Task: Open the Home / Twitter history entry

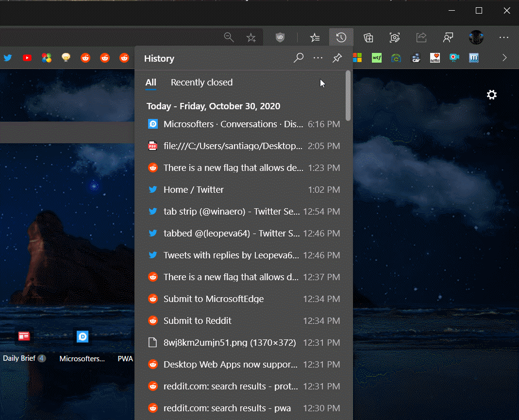Action: coord(244,190)
